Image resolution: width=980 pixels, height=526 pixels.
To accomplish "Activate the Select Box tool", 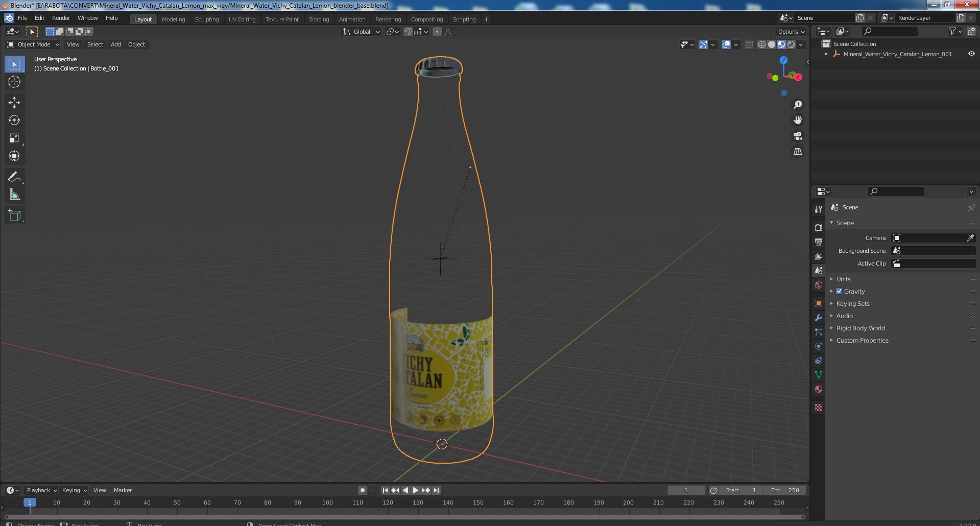I will 14,64.
